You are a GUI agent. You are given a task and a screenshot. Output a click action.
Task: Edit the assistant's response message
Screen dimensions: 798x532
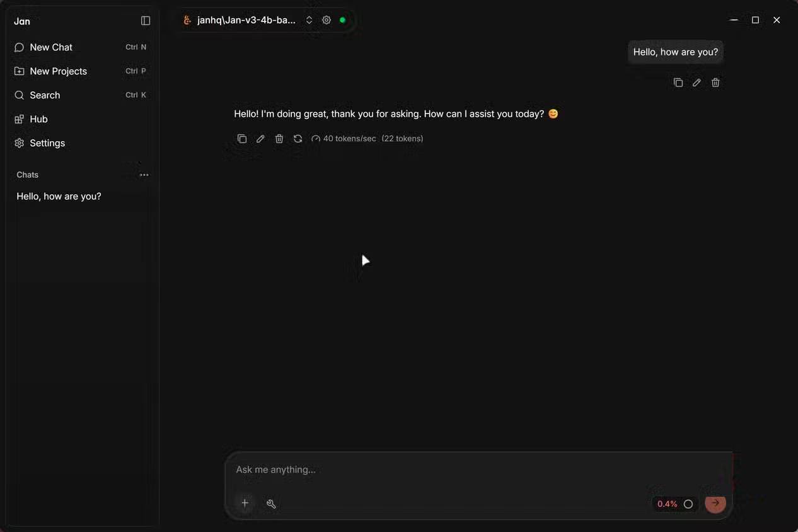(260, 139)
